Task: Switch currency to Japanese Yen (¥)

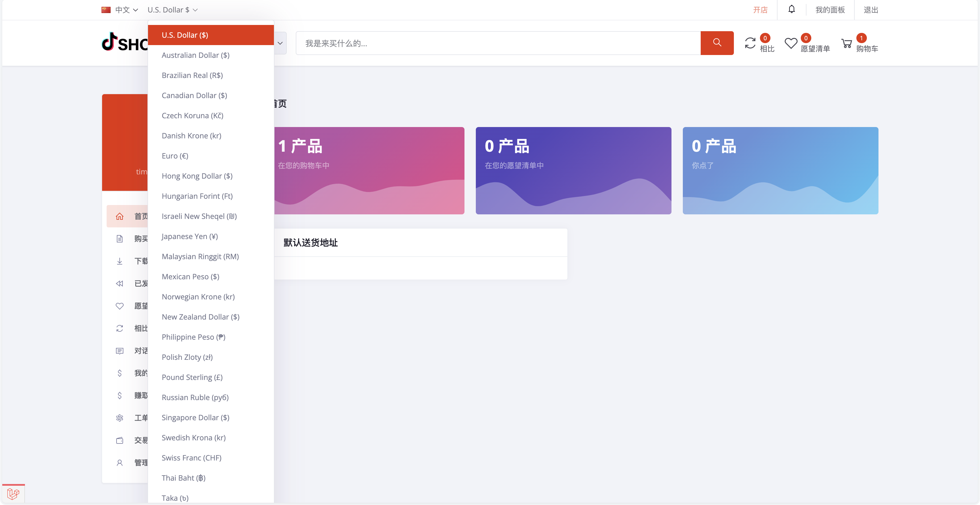Action: coord(189,236)
